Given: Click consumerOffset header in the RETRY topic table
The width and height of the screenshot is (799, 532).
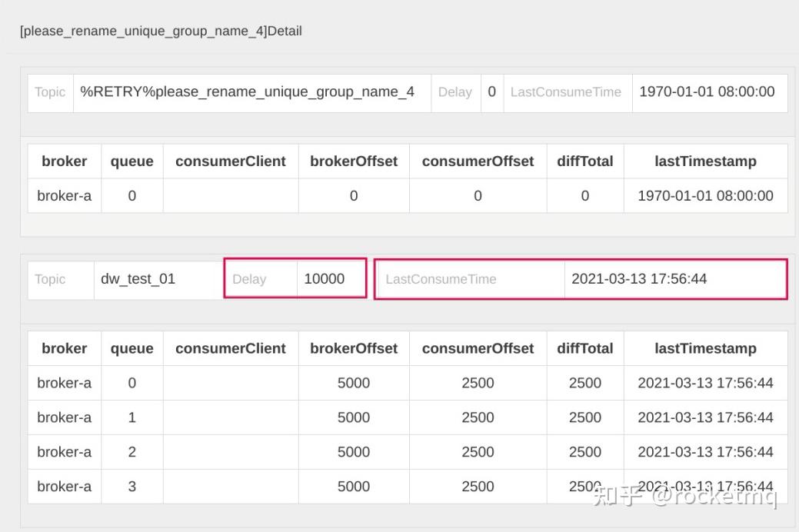Looking at the screenshot, I should [x=478, y=161].
